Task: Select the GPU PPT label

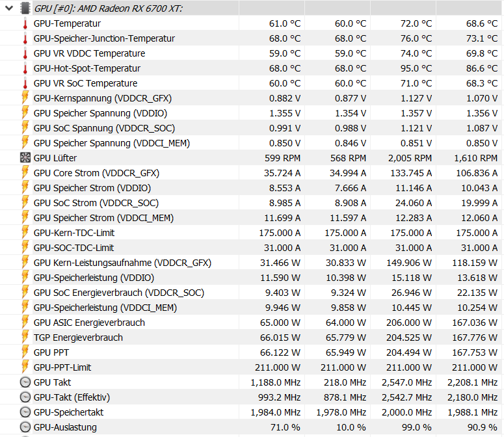Action: click(x=51, y=352)
